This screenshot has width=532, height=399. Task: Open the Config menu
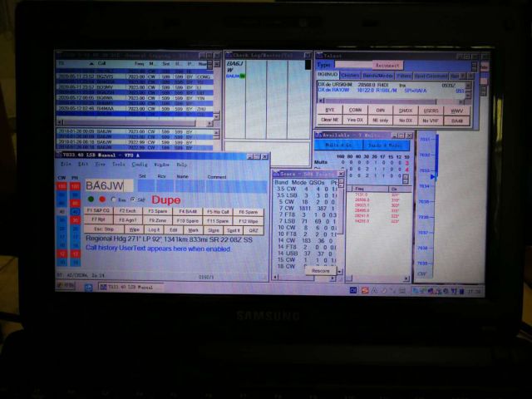coord(139,165)
